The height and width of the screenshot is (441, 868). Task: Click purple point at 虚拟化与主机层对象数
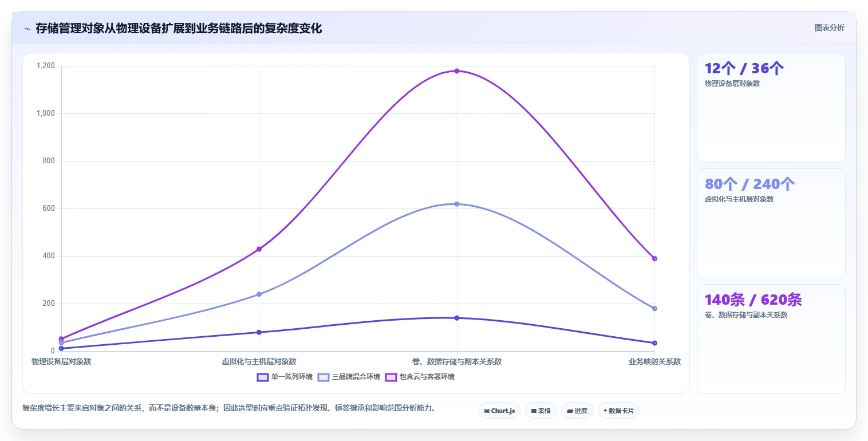(259, 249)
